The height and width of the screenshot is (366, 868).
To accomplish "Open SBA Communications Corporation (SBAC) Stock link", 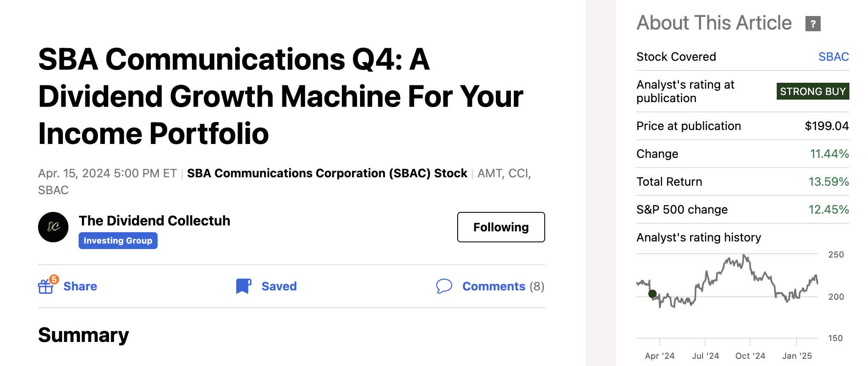I will click(x=327, y=174).
